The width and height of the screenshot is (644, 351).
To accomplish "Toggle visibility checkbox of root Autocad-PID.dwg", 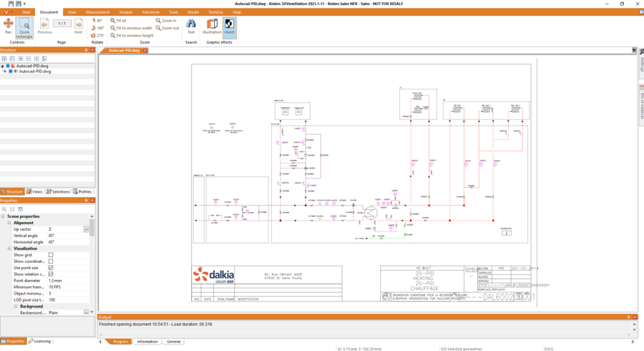I will (8, 66).
